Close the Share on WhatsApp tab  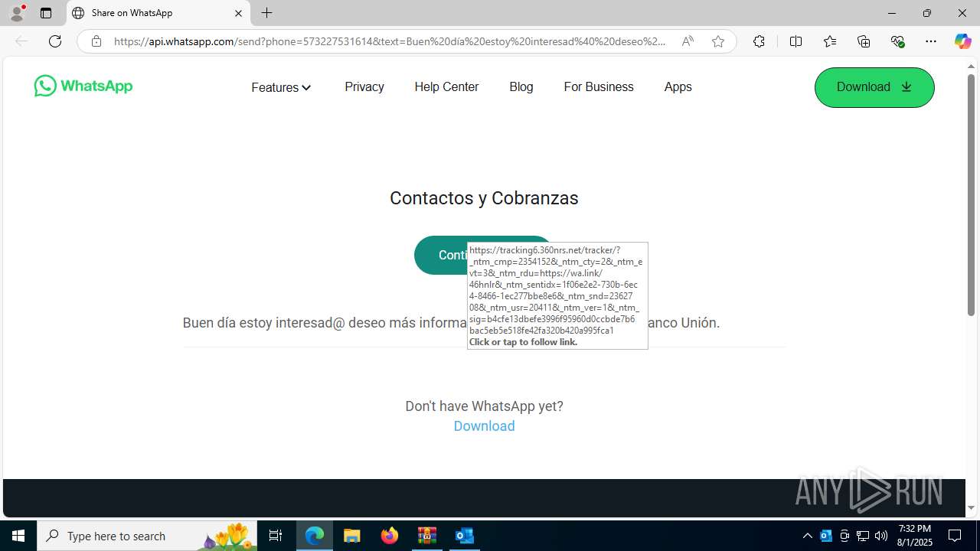238,13
